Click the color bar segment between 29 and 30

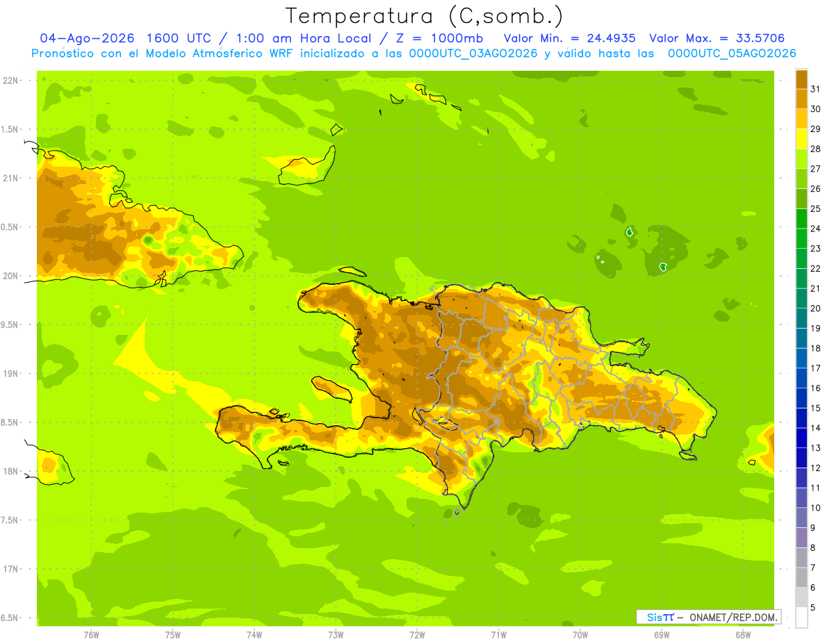(x=801, y=119)
